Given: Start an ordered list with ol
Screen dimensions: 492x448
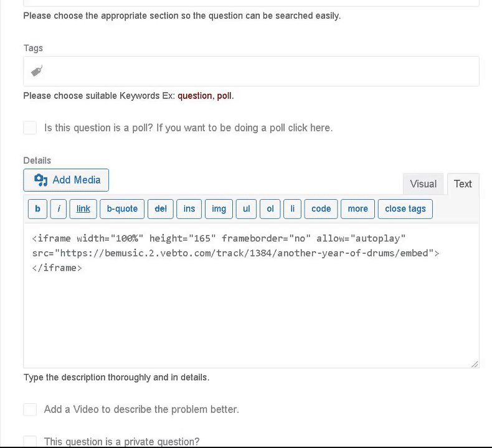Looking at the screenshot, I should pos(270,209).
